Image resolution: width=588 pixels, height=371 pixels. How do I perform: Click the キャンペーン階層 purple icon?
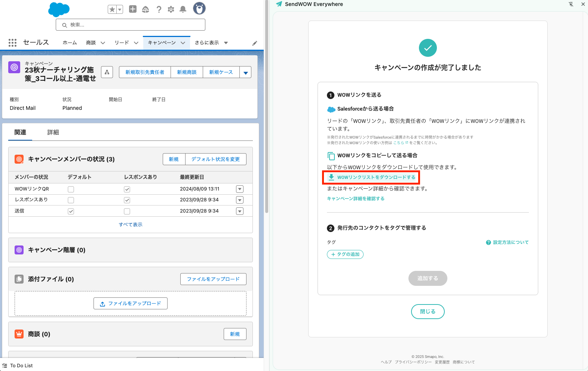19,250
